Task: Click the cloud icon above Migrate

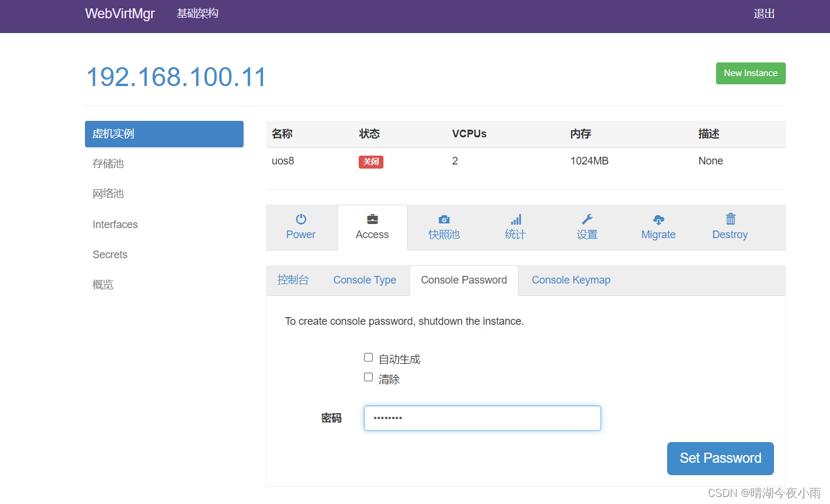Action: pos(658,219)
